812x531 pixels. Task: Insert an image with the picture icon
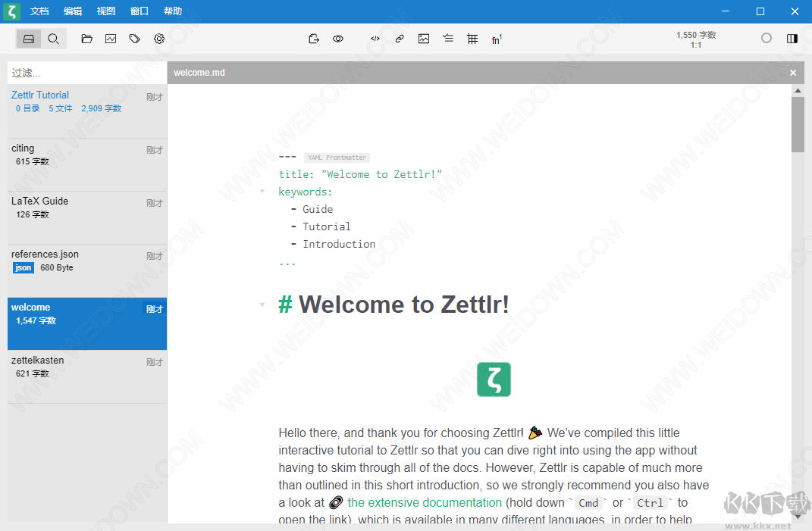coord(424,39)
